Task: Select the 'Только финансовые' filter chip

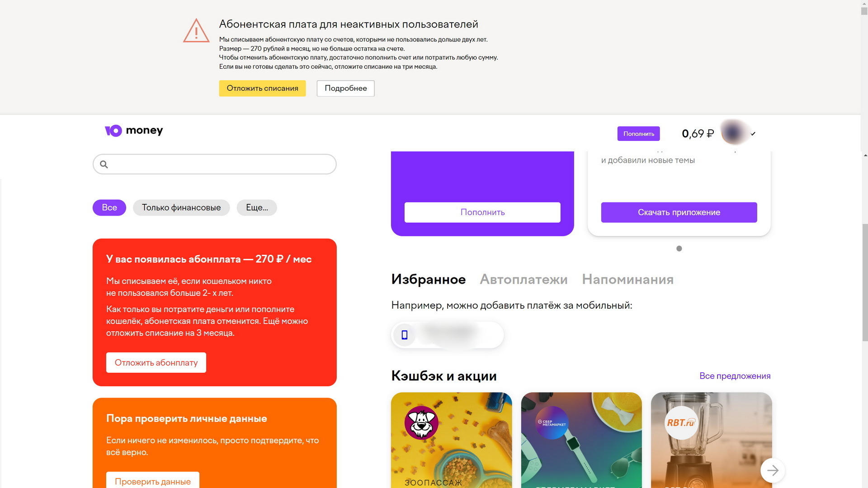Action: pos(181,208)
